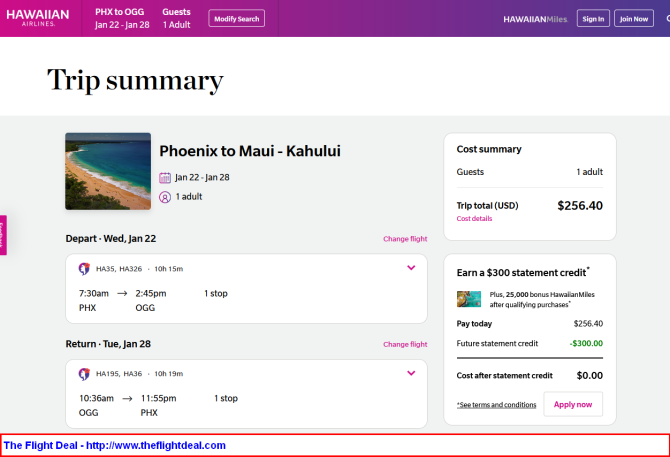Click the Join Now button
Image resolution: width=670 pixels, height=457 pixels.
pyautogui.click(x=634, y=18)
